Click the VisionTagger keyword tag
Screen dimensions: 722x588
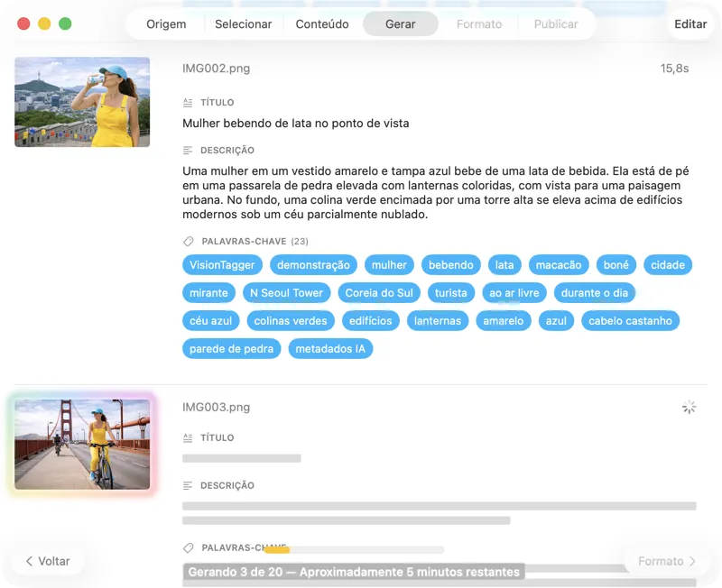coord(223,265)
